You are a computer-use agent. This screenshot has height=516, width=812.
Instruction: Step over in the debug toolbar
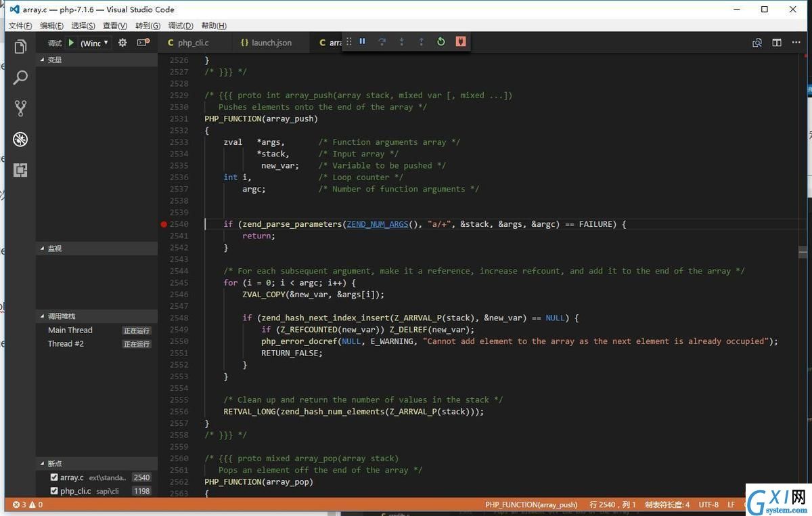382,41
